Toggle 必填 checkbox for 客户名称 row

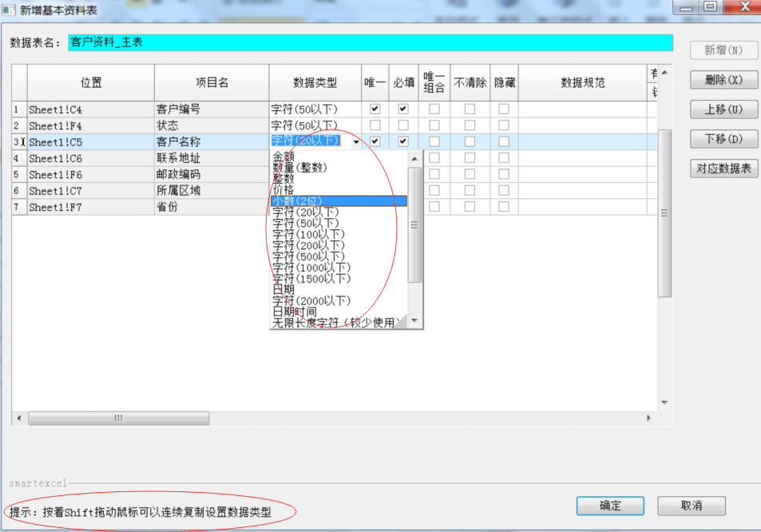click(x=402, y=141)
